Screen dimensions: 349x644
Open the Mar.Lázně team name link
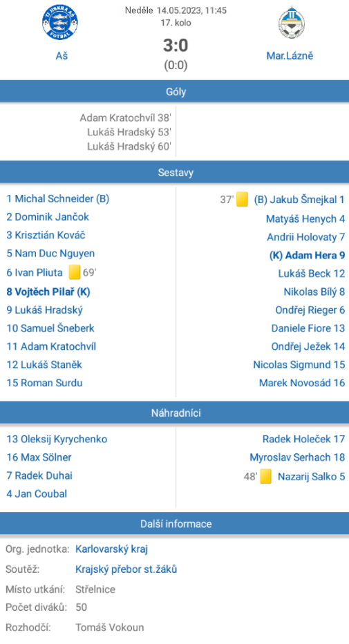(290, 55)
